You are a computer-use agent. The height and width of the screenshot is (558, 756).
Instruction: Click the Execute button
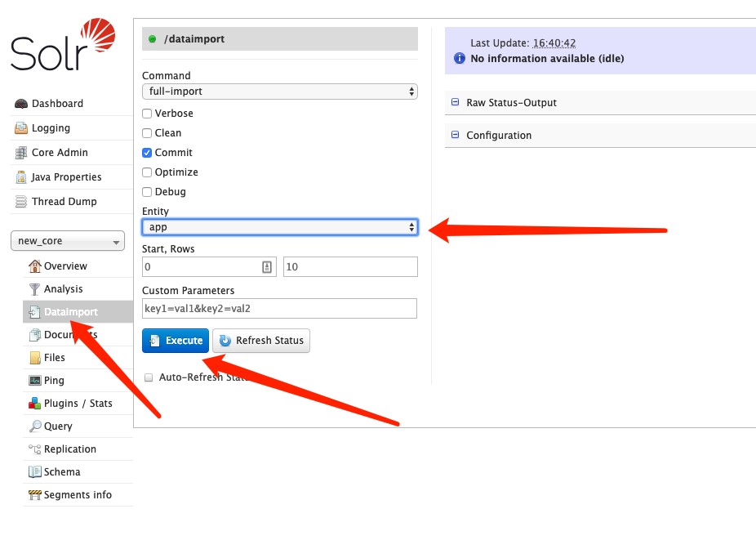[176, 341]
